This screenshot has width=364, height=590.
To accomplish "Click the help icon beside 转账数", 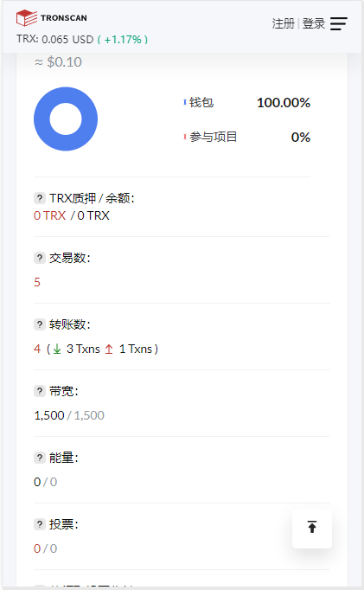I will (40, 324).
